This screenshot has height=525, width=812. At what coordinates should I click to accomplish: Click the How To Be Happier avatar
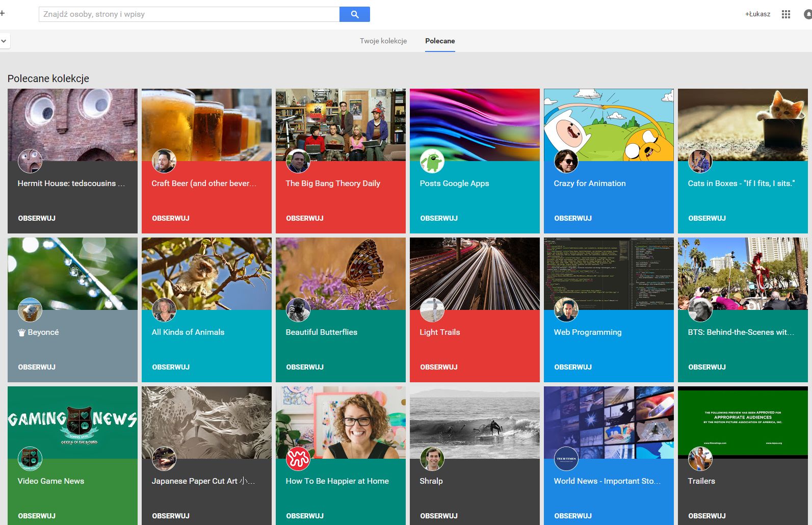coord(298,459)
